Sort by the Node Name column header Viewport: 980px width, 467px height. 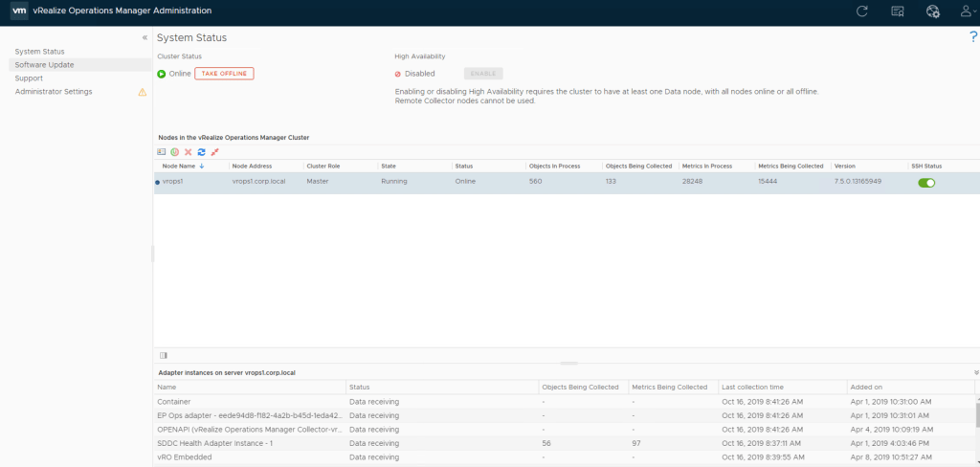(x=179, y=166)
